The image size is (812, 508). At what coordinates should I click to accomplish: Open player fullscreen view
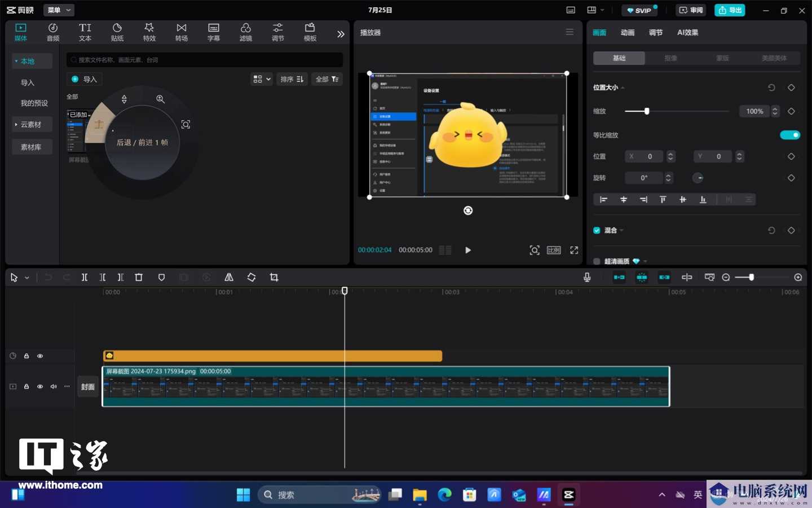(574, 250)
